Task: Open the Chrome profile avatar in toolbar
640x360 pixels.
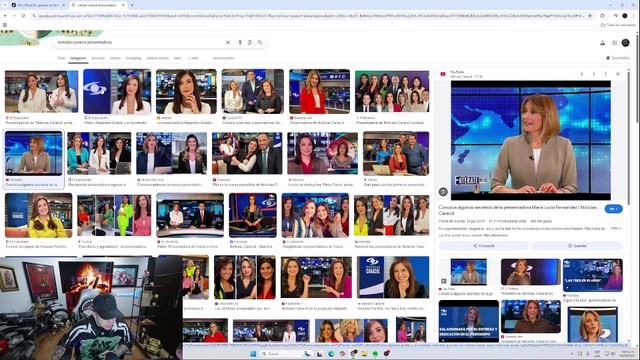Action: 625,16
